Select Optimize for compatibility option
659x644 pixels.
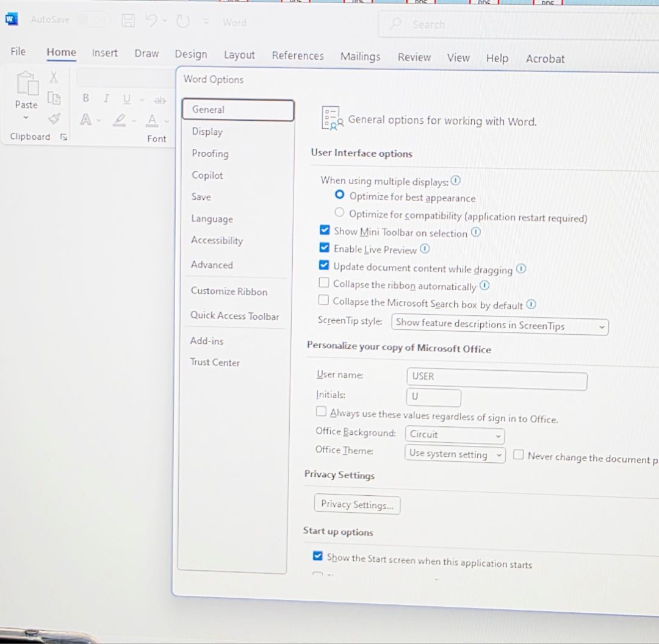pos(339,212)
